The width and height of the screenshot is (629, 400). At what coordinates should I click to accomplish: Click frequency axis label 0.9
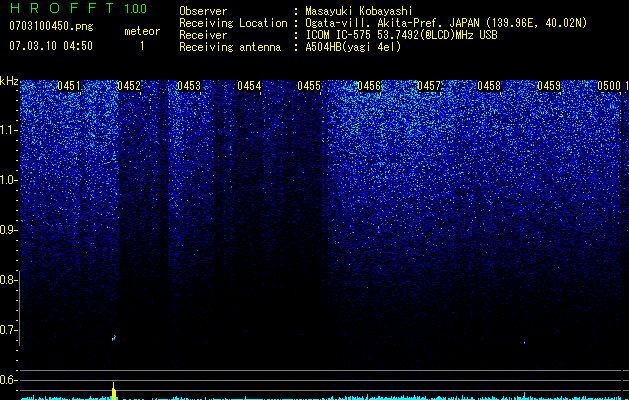[x=8, y=230]
